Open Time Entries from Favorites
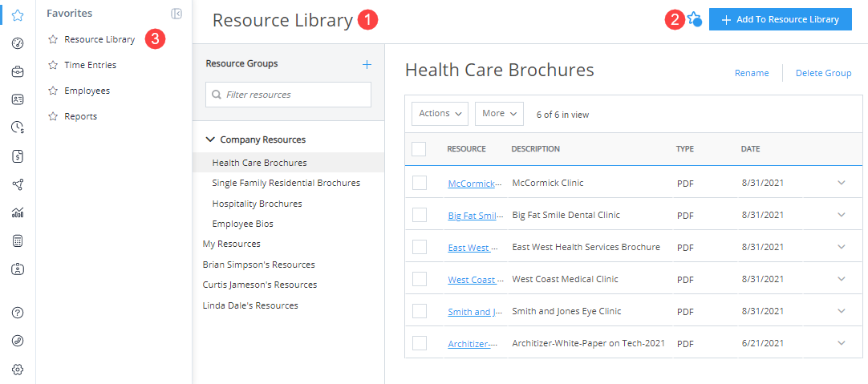 click(x=90, y=65)
